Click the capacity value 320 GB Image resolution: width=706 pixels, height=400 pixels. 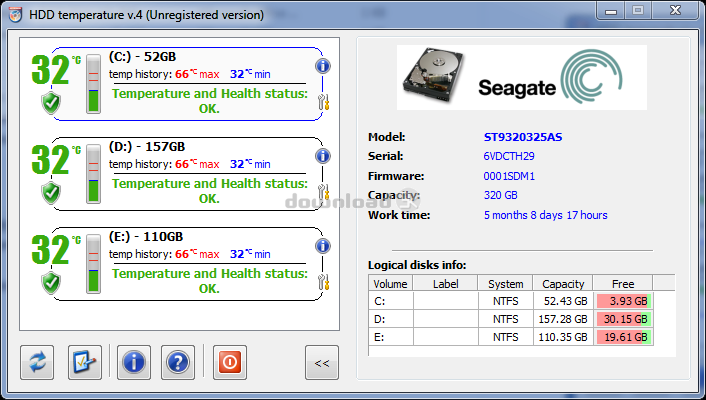[x=501, y=195]
